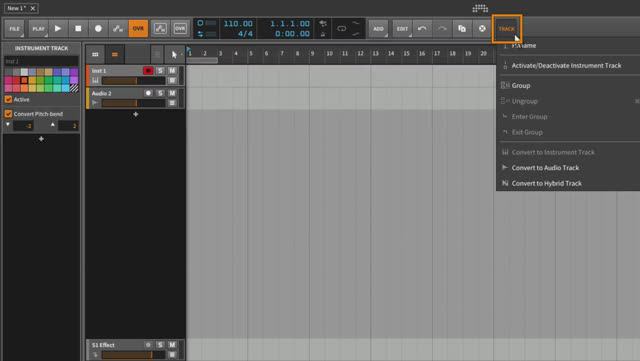Uncheck the Active checkbox
The image size is (640, 361).
[x=8, y=99]
